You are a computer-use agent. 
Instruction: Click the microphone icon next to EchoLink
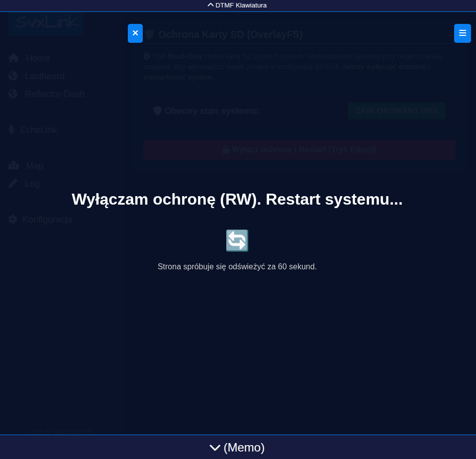12,130
